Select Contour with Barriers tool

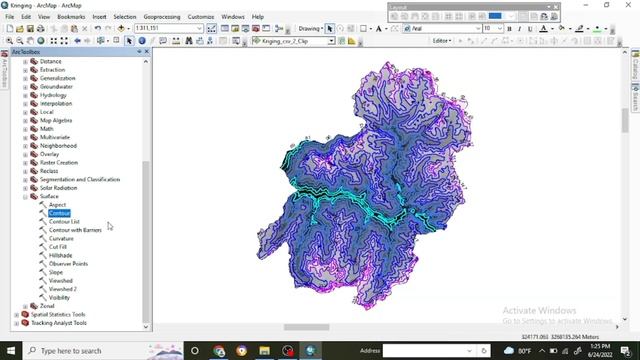click(75, 230)
